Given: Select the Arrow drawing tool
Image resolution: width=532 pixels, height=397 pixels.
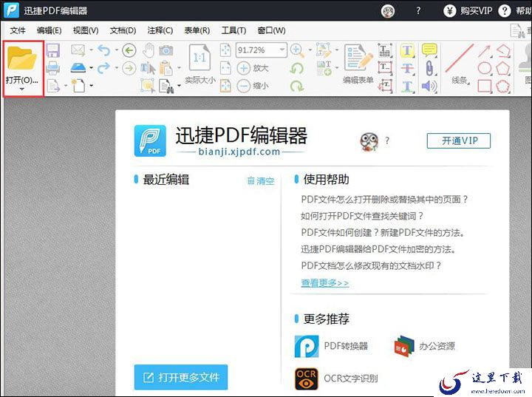Looking at the screenshot, I should [x=485, y=50].
